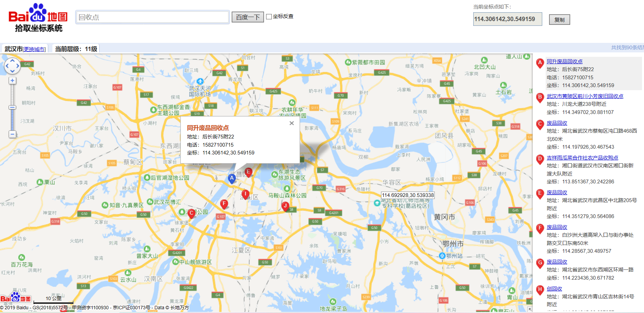
Task: Select the red E marker on the map
Action: coord(248,172)
